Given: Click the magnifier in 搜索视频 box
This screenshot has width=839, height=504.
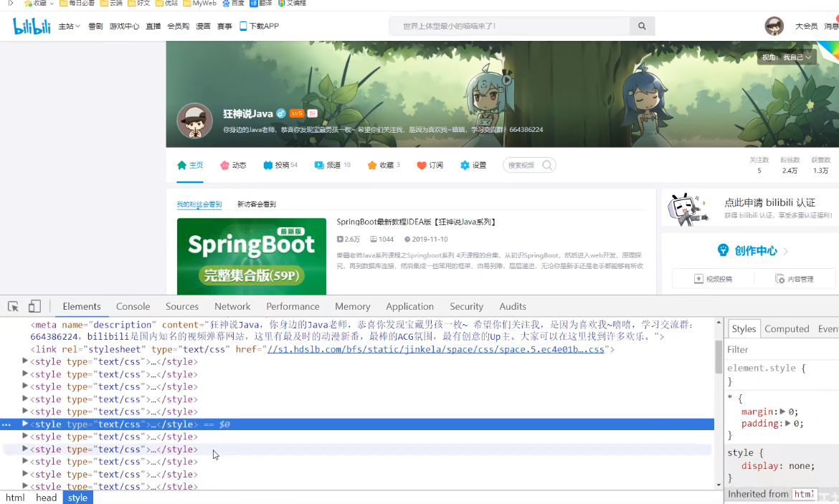Looking at the screenshot, I should (x=547, y=165).
